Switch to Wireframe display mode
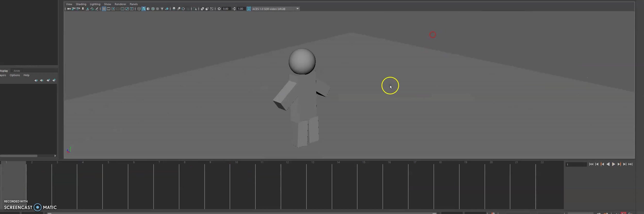The height and width of the screenshot is (214, 644). coord(139,9)
